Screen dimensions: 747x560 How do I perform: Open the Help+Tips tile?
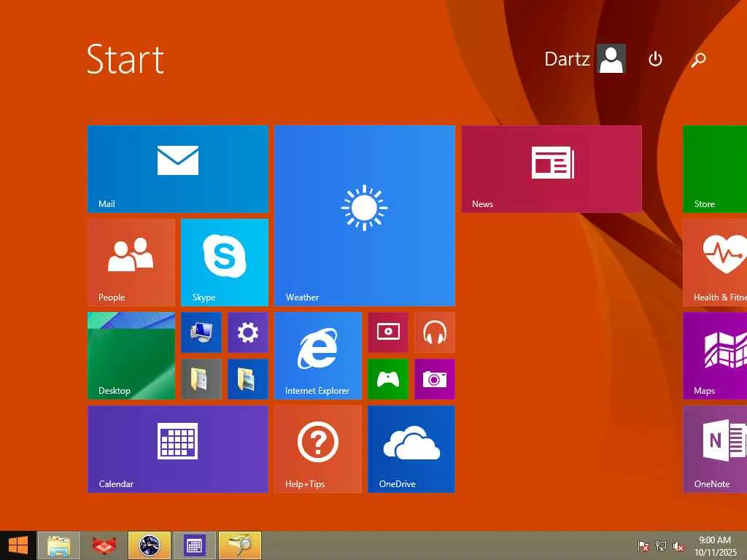point(318,448)
